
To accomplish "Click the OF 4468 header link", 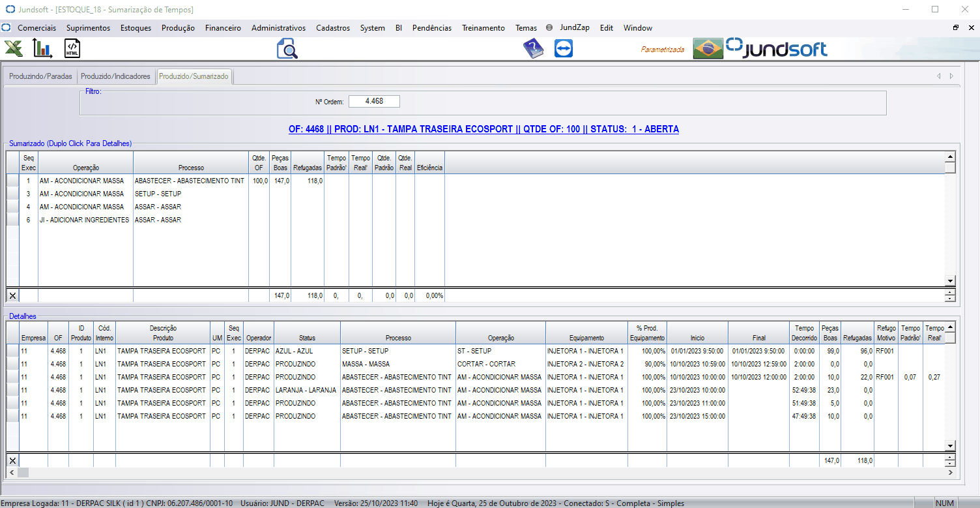I will [483, 129].
